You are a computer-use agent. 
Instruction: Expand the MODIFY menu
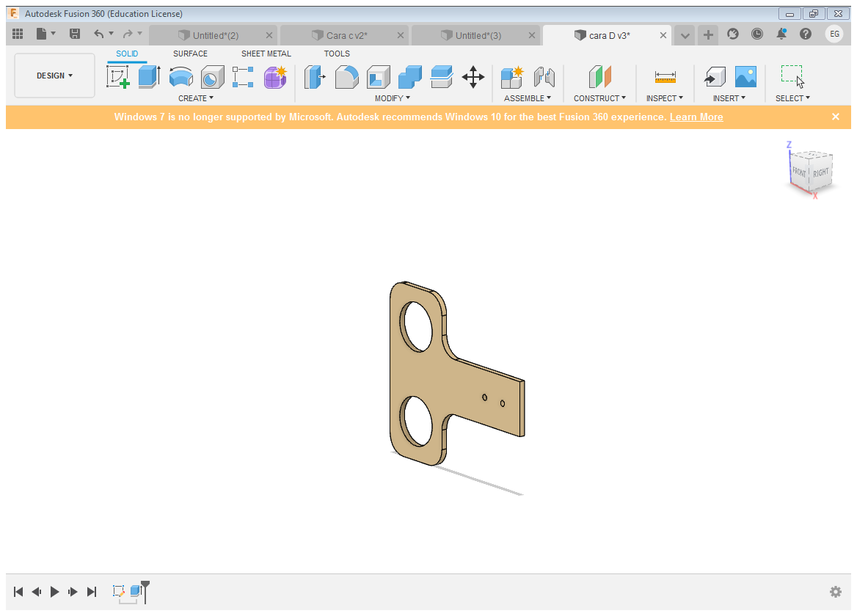tap(393, 98)
